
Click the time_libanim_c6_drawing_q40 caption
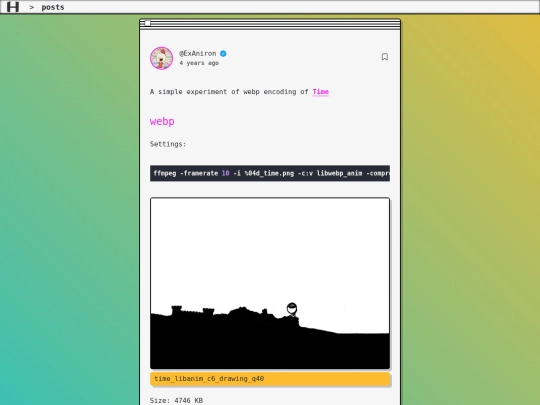pos(270,379)
